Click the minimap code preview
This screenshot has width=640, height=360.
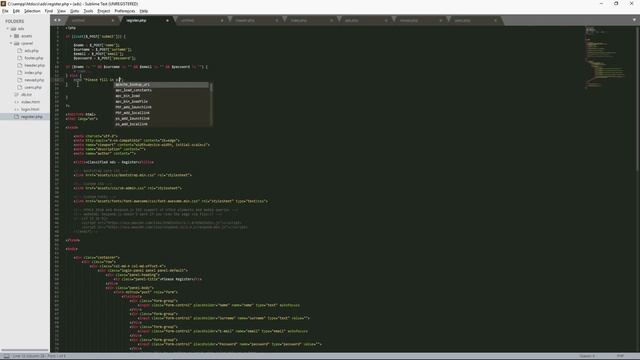pos(605,57)
